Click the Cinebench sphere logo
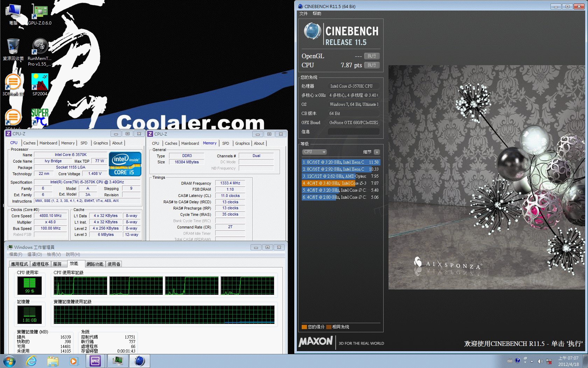This screenshot has width=588, height=368. pyautogui.click(x=312, y=31)
